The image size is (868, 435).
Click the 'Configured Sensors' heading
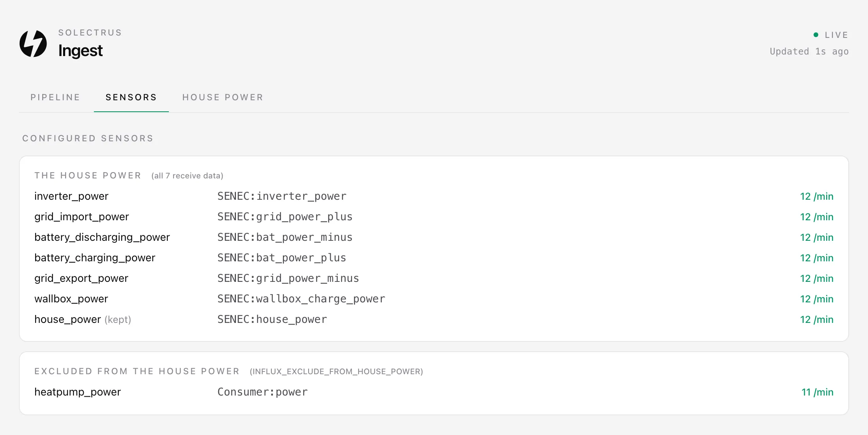88,138
